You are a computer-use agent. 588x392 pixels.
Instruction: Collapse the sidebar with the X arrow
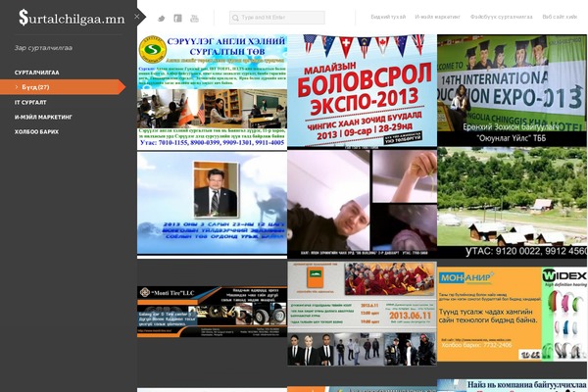click(x=137, y=17)
